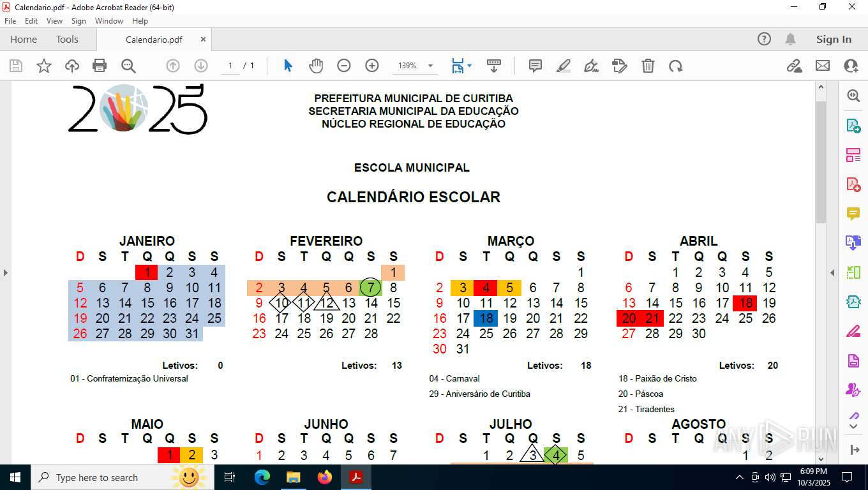This screenshot has width=868, height=490.
Task: Open the View menu
Action: coord(54,21)
